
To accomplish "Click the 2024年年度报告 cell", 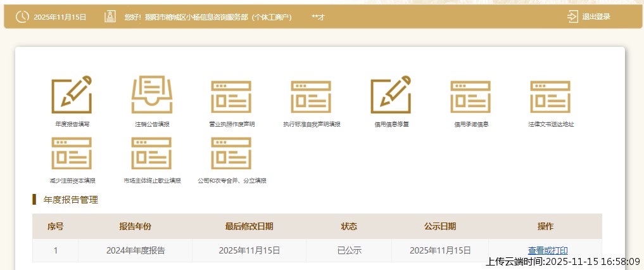I will click(136, 250).
